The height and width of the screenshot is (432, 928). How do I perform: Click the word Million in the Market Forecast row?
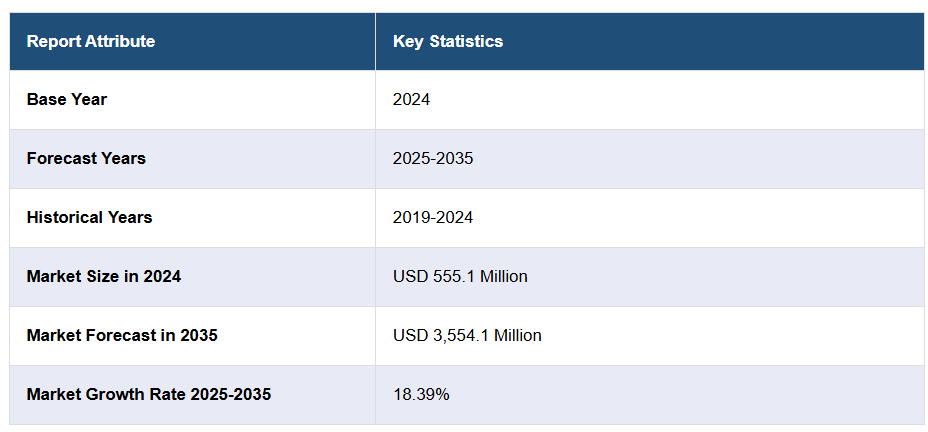pyautogui.click(x=516, y=335)
